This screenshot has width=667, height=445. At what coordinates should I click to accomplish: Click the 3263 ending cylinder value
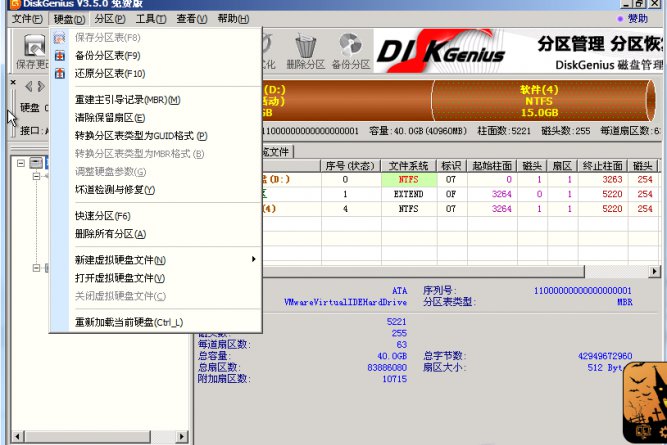[x=612, y=180]
